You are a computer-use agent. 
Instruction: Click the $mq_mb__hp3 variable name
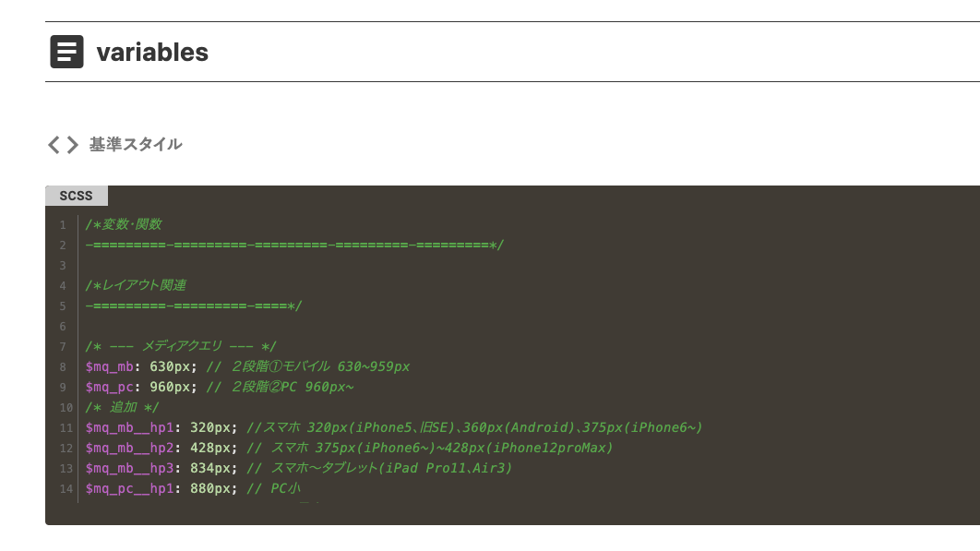[129, 468]
